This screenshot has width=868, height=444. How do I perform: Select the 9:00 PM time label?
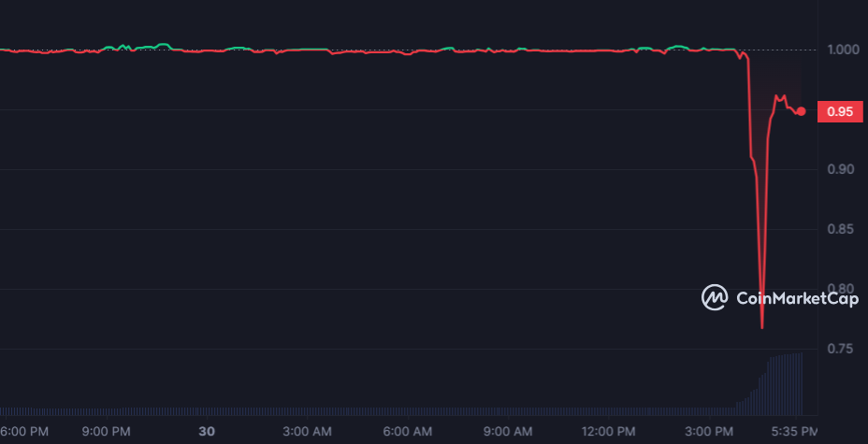tap(106, 431)
